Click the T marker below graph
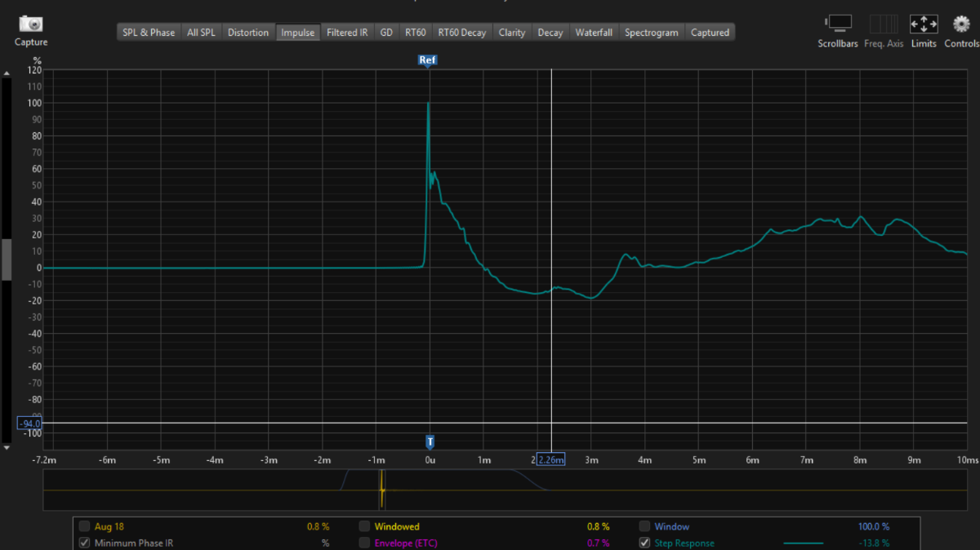Viewport: 980px width, 550px height. point(430,441)
